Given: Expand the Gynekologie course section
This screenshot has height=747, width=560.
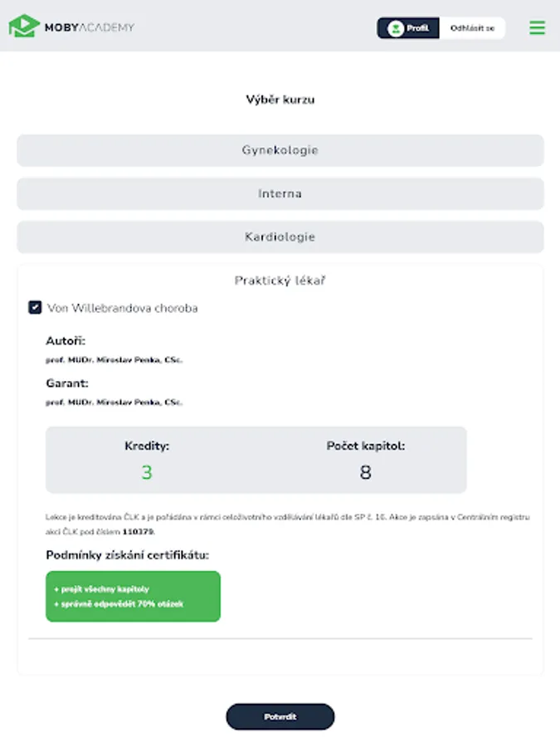Looking at the screenshot, I should tap(280, 150).
